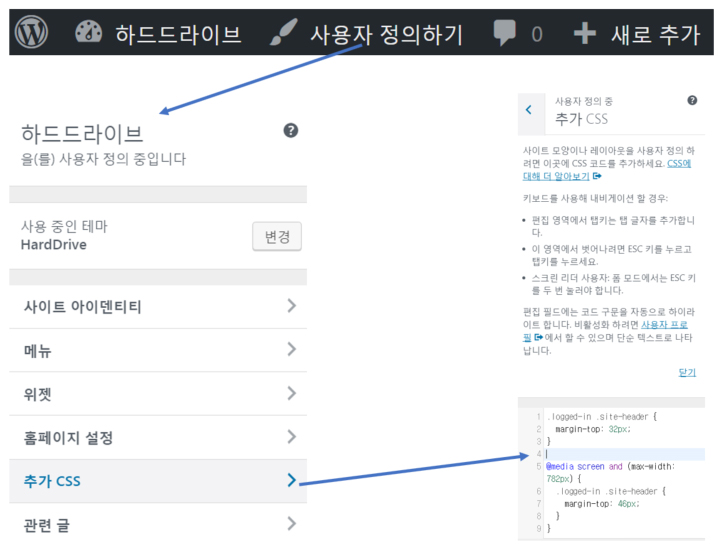722x552 pixels.
Task: Click the 변경 button to change theme
Action: (277, 237)
